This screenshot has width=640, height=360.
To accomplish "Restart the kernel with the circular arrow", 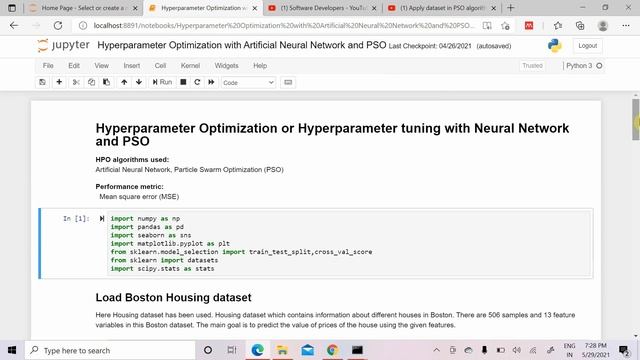I will (197, 82).
